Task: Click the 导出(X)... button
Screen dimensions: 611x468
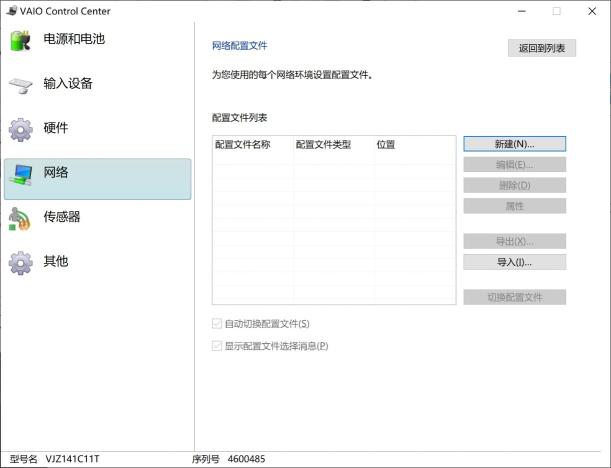Action: pos(514,242)
